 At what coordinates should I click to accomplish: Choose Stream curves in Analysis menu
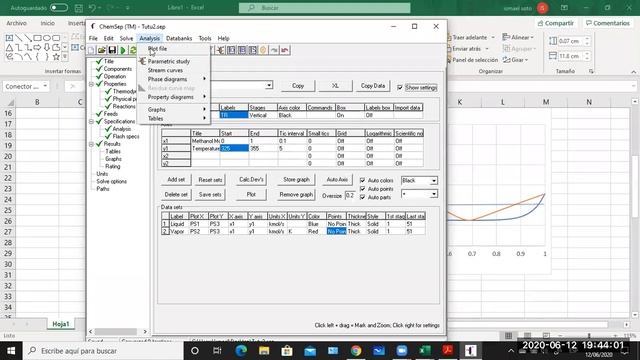(x=165, y=70)
